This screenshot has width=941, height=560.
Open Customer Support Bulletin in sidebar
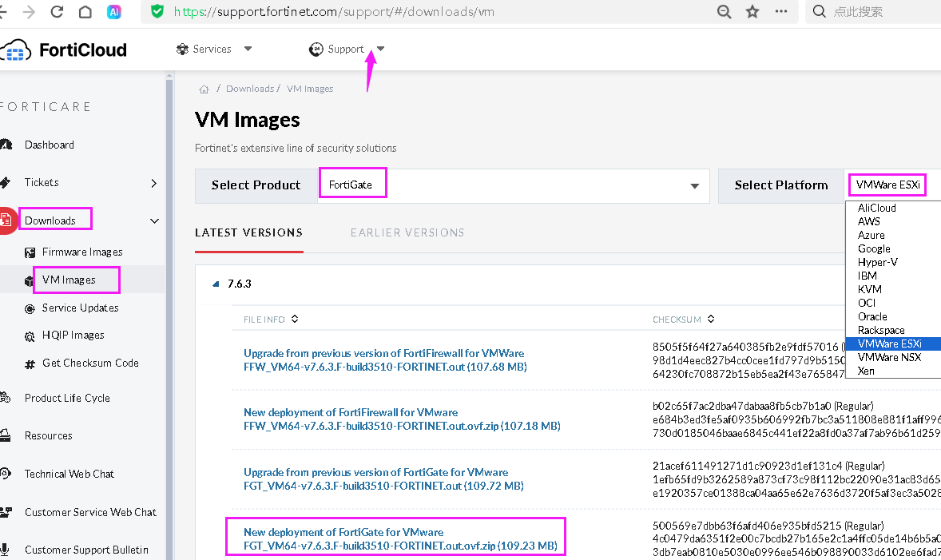(86, 550)
